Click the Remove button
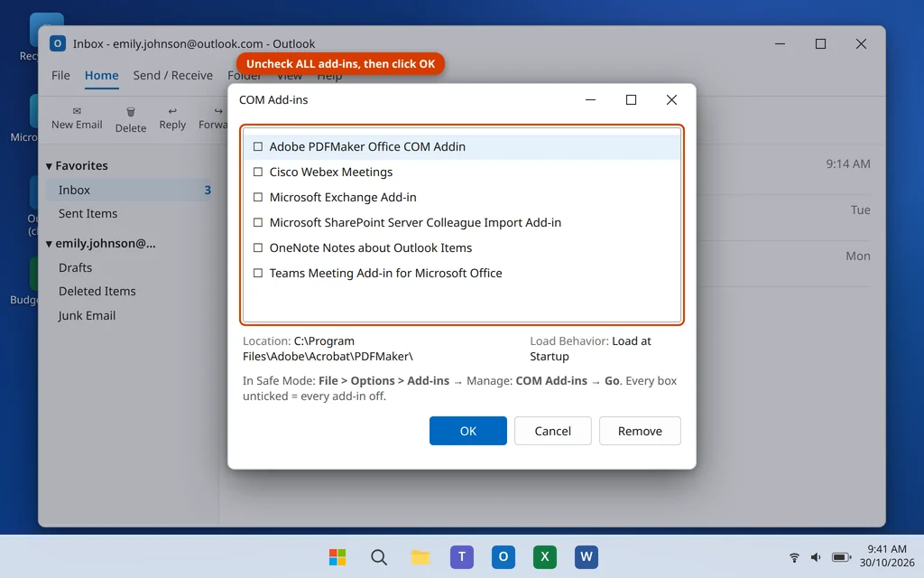The image size is (924, 578). (640, 431)
